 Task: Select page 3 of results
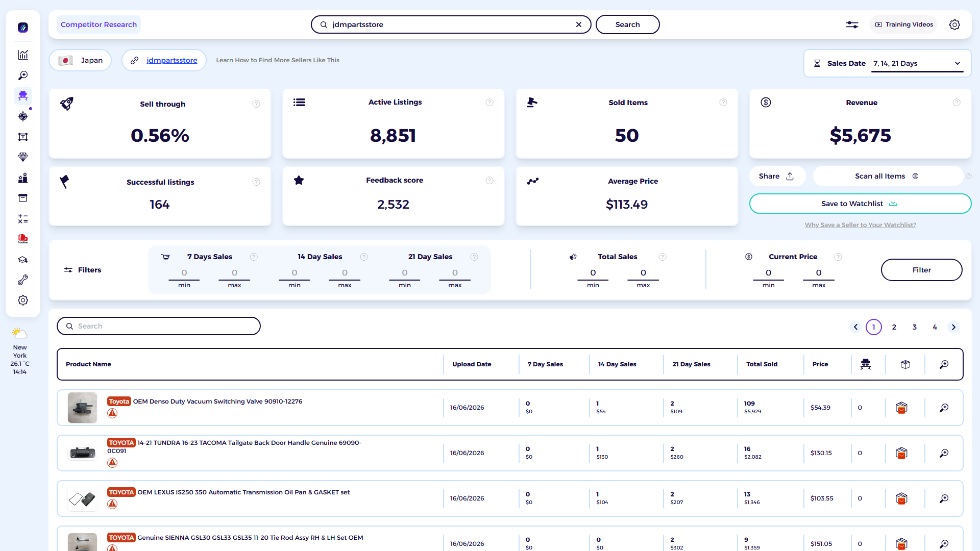(915, 327)
